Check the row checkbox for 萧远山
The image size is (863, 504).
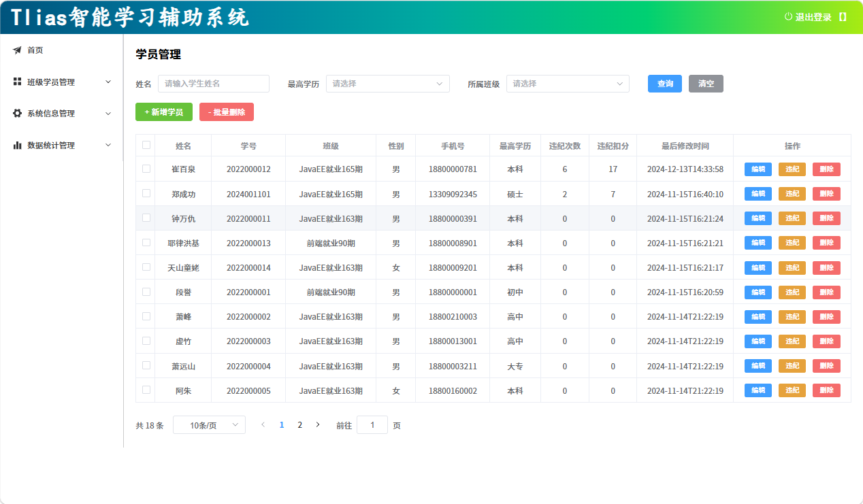[146, 365]
